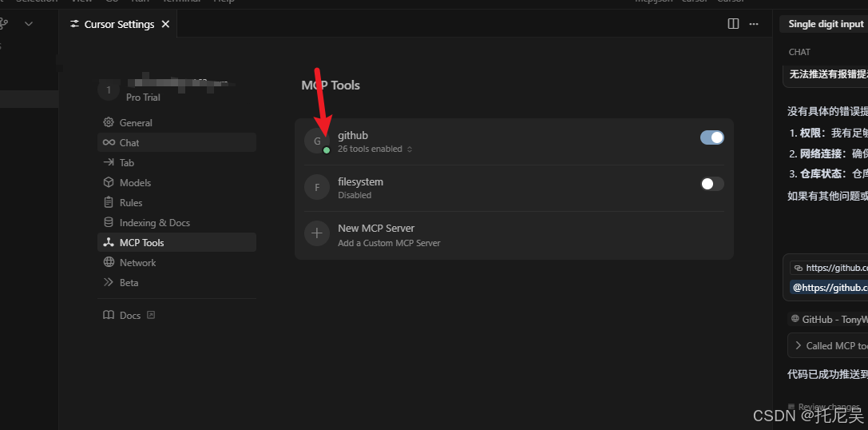Click the Docs book icon
The image size is (868, 430).
point(109,315)
